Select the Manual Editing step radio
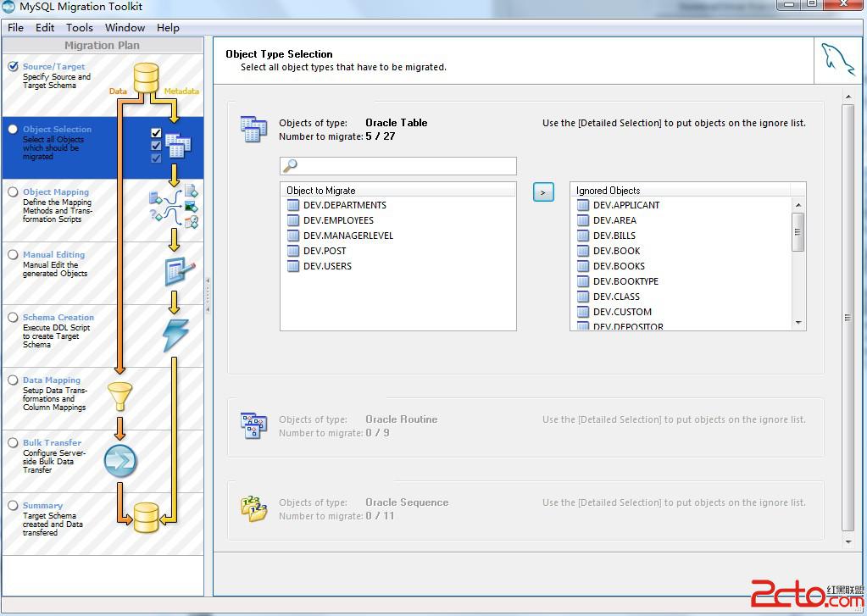 (x=14, y=254)
